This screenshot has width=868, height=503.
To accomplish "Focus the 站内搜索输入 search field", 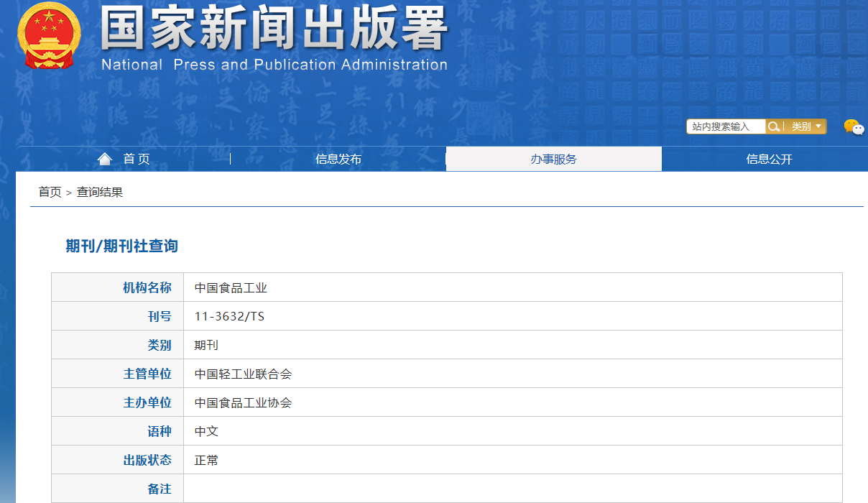I will [x=726, y=126].
